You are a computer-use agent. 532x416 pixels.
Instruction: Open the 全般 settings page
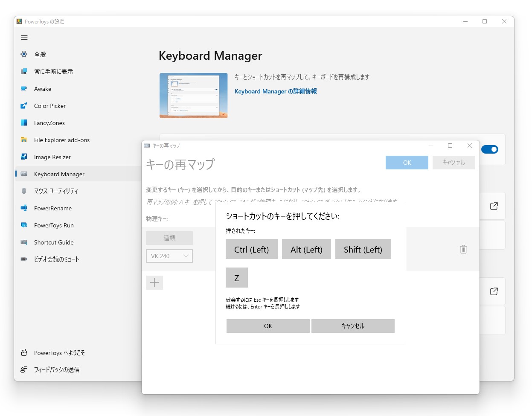coord(39,55)
